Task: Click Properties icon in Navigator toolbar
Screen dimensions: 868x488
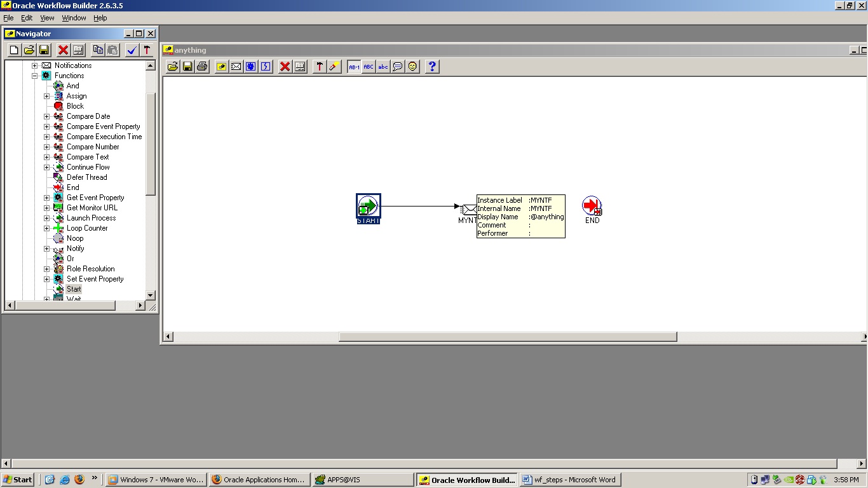Action: pos(78,50)
